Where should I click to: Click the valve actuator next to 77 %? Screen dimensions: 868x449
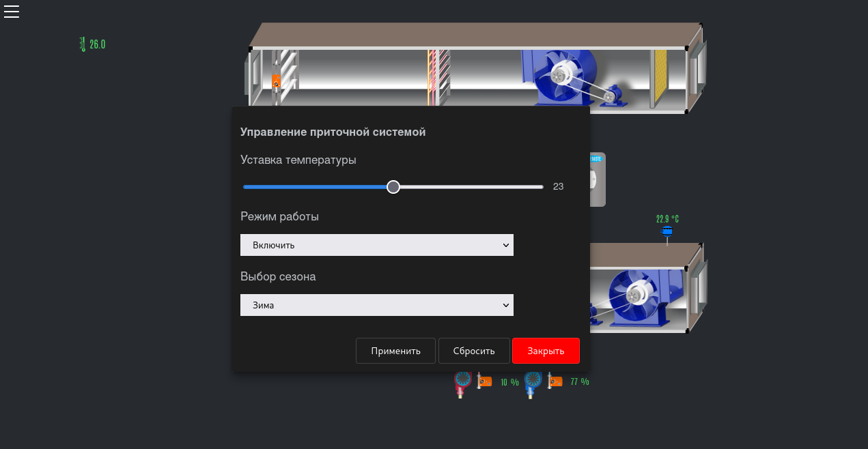(x=555, y=381)
